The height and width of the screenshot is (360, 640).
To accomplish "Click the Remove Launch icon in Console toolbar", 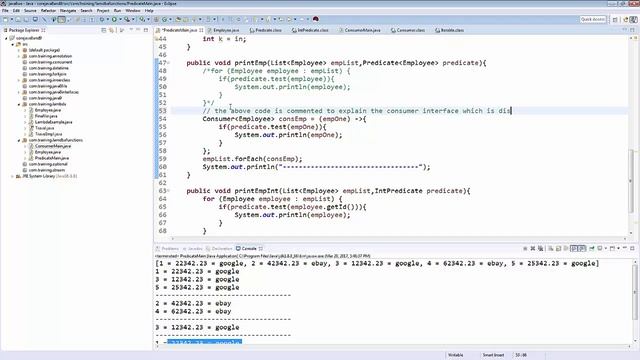I will [533, 248].
